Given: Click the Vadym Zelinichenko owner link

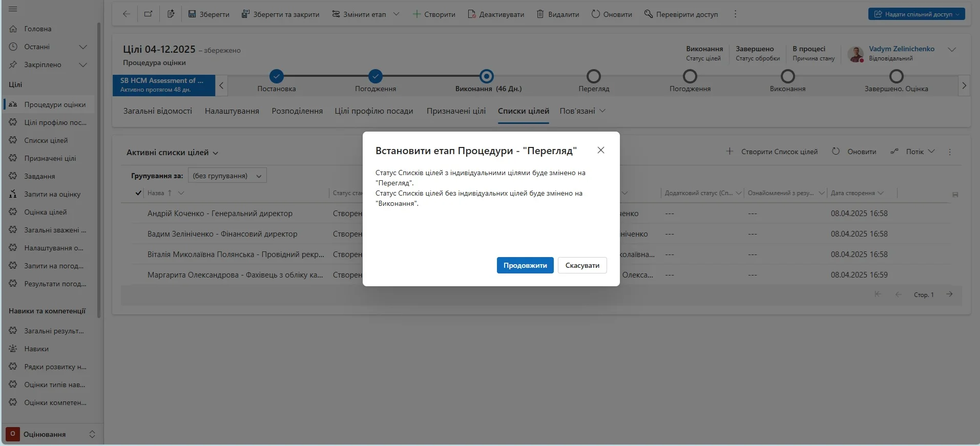Looking at the screenshot, I should pos(901,49).
